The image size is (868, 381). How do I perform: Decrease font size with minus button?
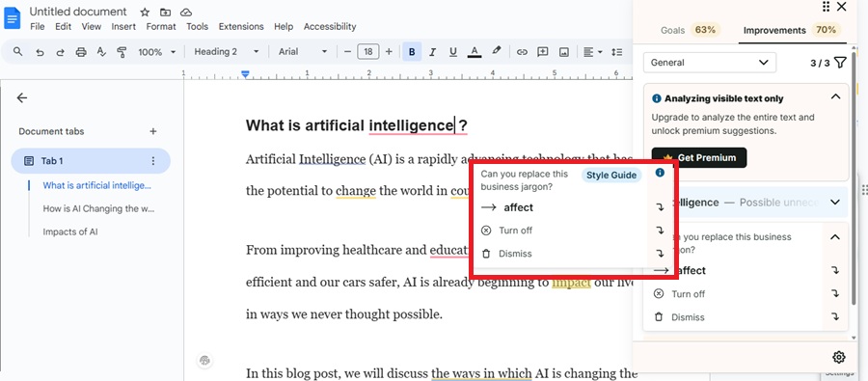coord(347,52)
